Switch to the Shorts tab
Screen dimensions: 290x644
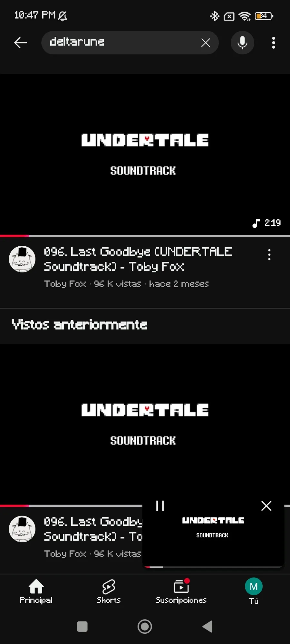pyautogui.click(x=109, y=592)
